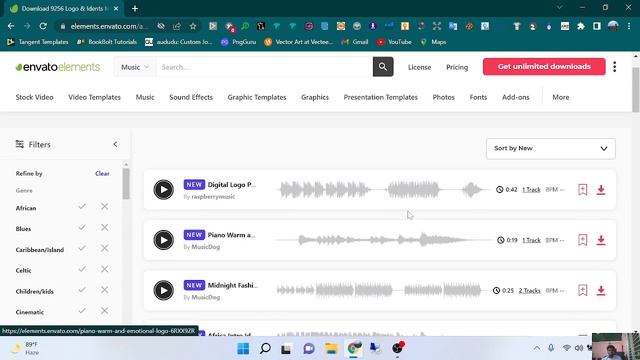Viewport: 640px width, 360px height.
Task: Seek in Piano Warm waveform
Action: click(x=384, y=240)
